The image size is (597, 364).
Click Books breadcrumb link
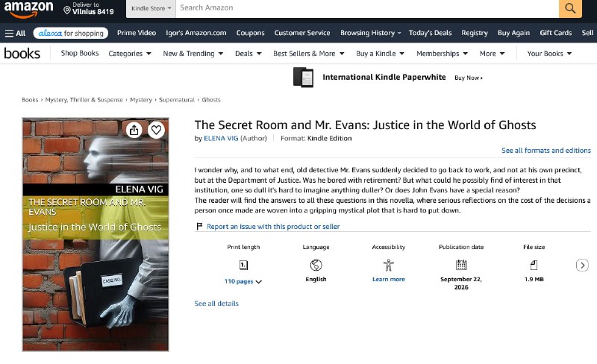30,100
